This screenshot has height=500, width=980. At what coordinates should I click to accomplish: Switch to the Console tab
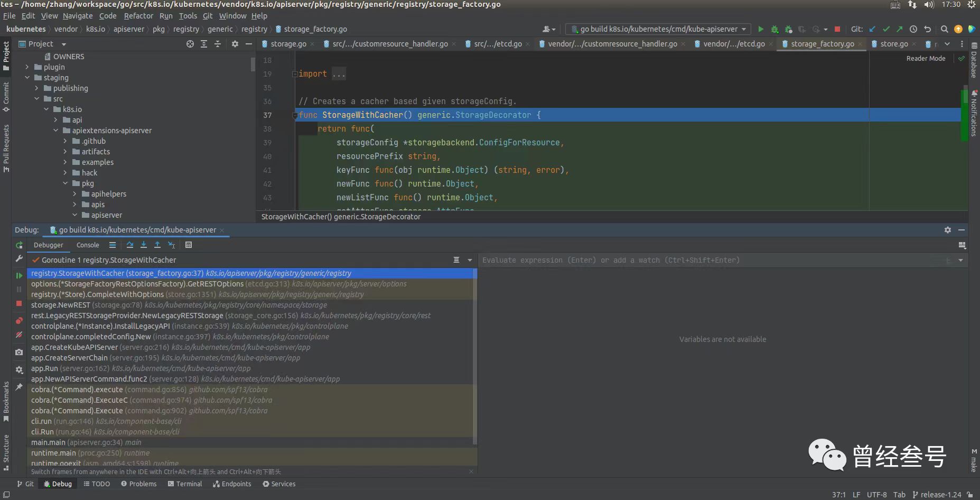(x=88, y=245)
